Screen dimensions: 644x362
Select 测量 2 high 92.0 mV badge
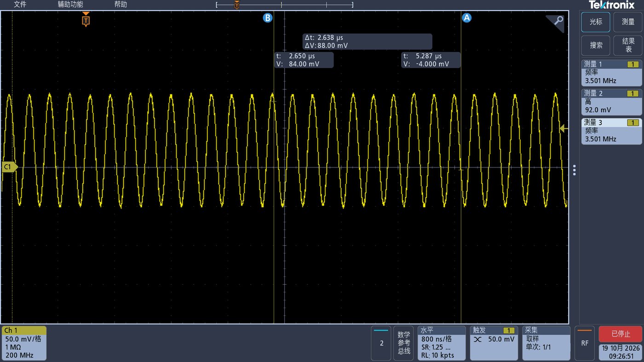611,102
